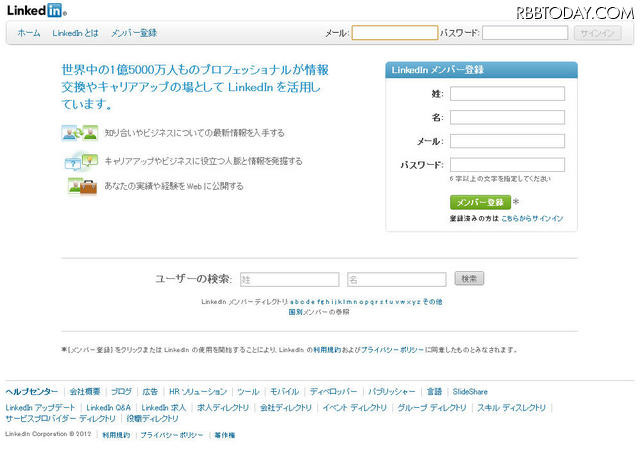Focus the 名 field in user search
This screenshot has width=640, height=454.
tap(396, 279)
